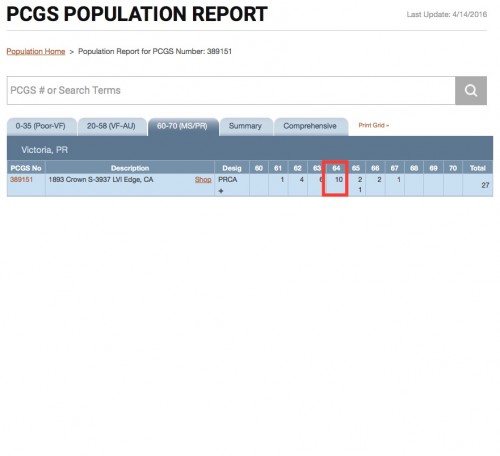The width and height of the screenshot is (500, 456).
Task: Click the Total value 27
Action: pos(485,185)
